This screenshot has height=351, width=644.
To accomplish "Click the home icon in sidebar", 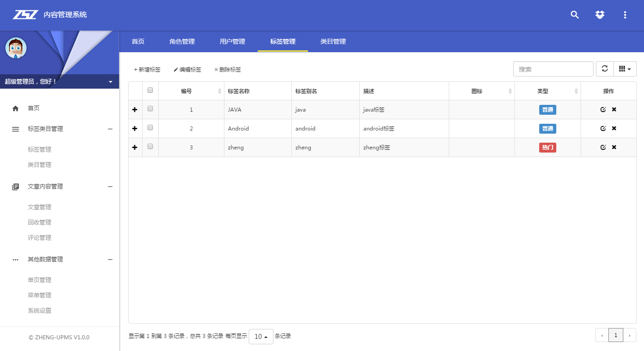I will click(x=15, y=108).
